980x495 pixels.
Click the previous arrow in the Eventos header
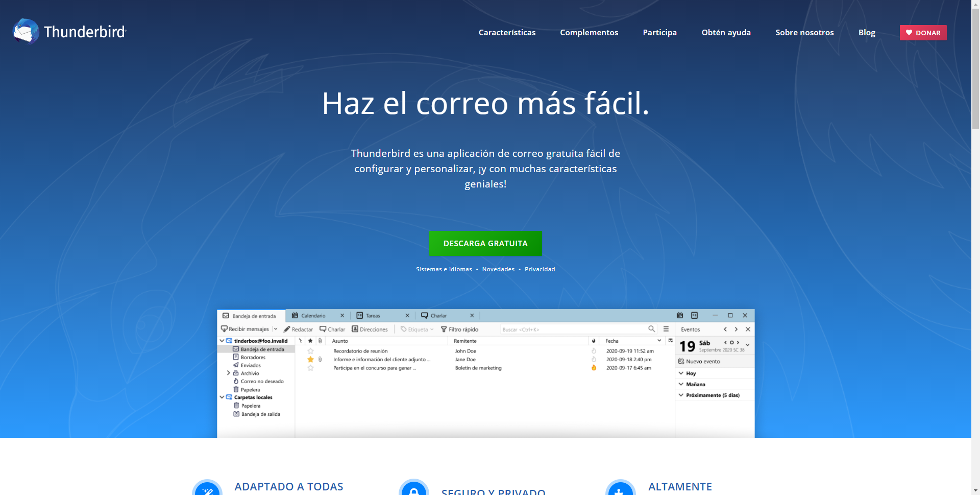pyautogui.click(x=725, y=329)
